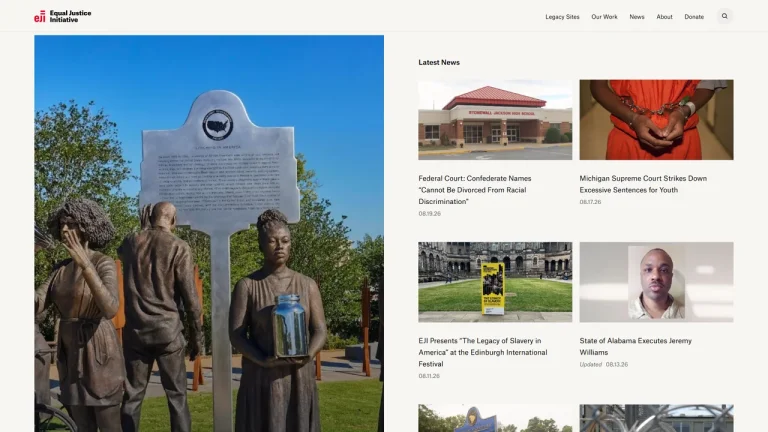Image resolution: width=768 pixels, height=432 pixels.
Task: Click the large memorial statues hero image
Action: tap(209, 233)
